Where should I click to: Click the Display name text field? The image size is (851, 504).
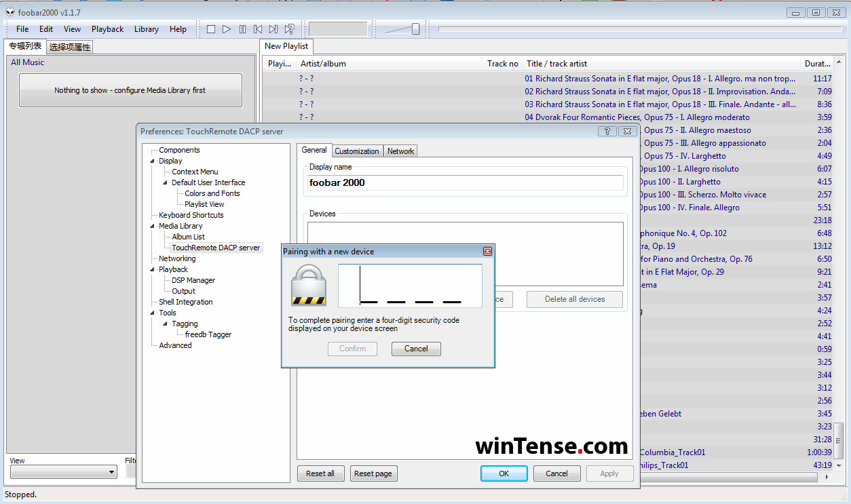(x=465, y=182)
